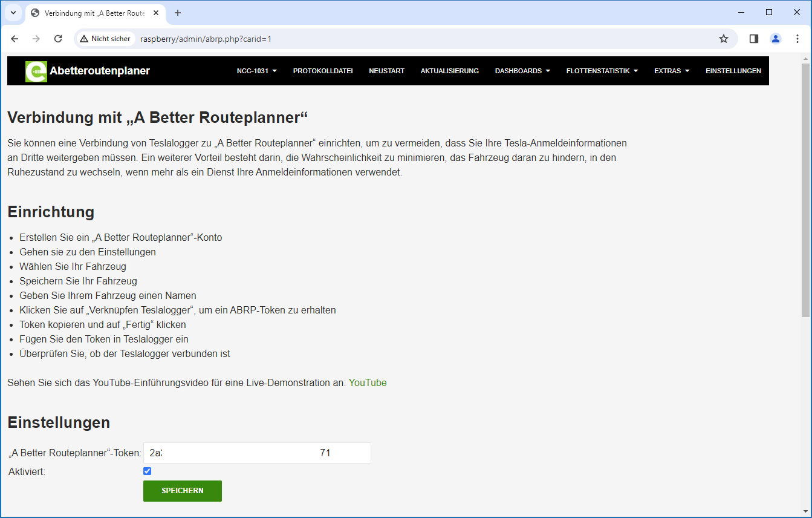The width and height of the screenshot is (812, 518).
Task: Open the Flottenstatistik dropdown
Action: pyautogui.click(x=602, y=71)
